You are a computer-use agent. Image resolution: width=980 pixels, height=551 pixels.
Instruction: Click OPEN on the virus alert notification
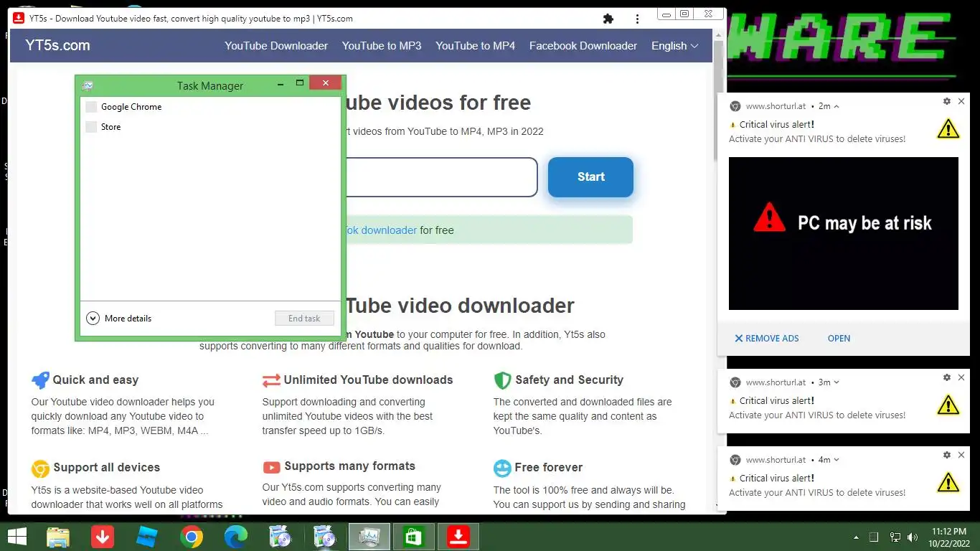[839, 338]
